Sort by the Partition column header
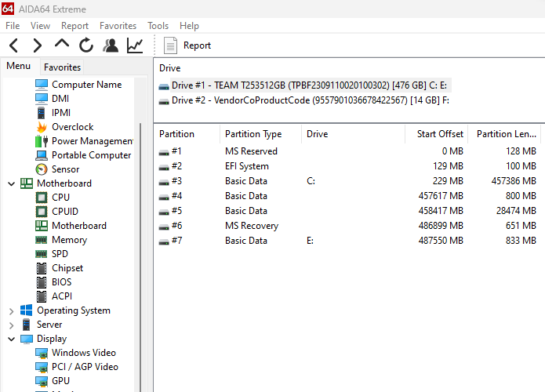The image size is (545, 392). tap(187, 134)
